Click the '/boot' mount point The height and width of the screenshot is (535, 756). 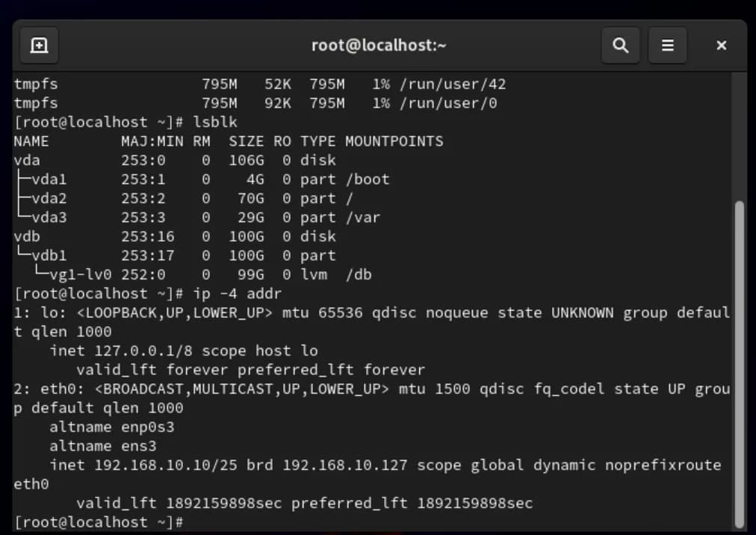click(368, 179)
